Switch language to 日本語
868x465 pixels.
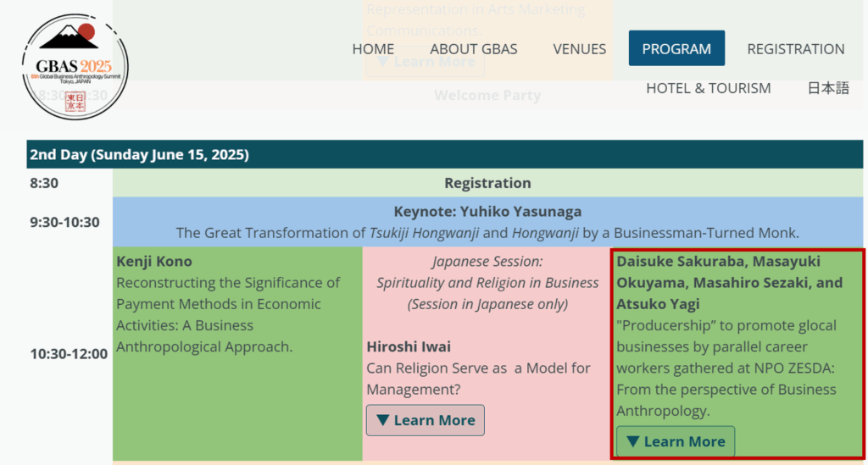(828, 88)
